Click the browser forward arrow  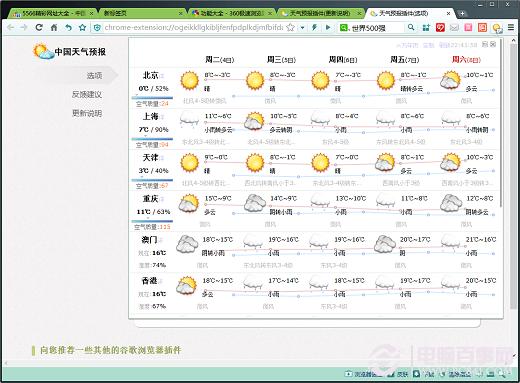point(24,27)
